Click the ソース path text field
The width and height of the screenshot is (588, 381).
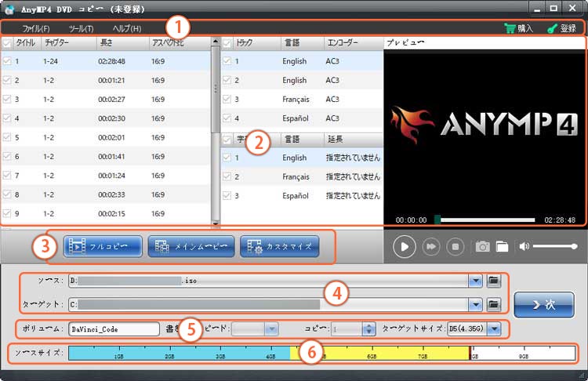click(268, 281)
